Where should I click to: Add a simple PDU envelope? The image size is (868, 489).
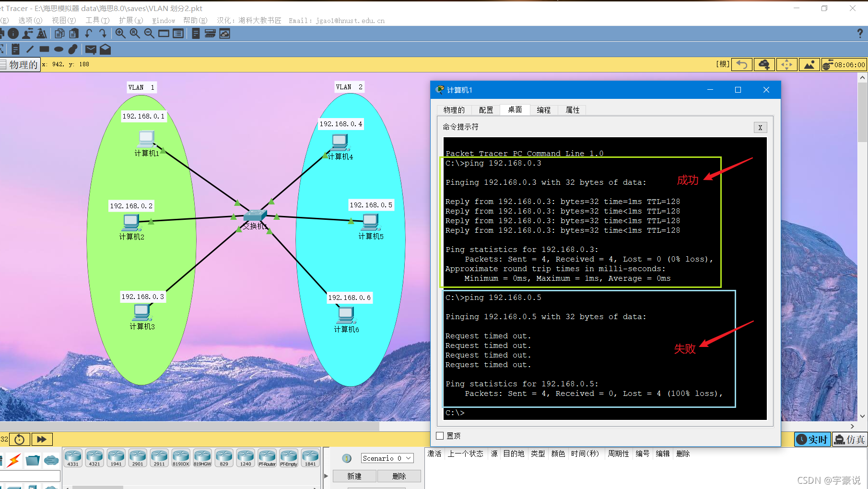(x=91, y=49)
